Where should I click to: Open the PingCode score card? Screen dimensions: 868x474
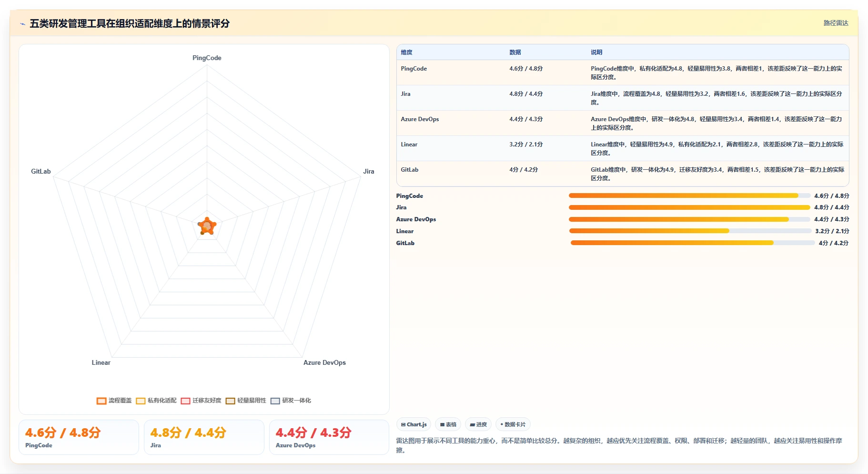pyautogui.click(x=79, y=437)
